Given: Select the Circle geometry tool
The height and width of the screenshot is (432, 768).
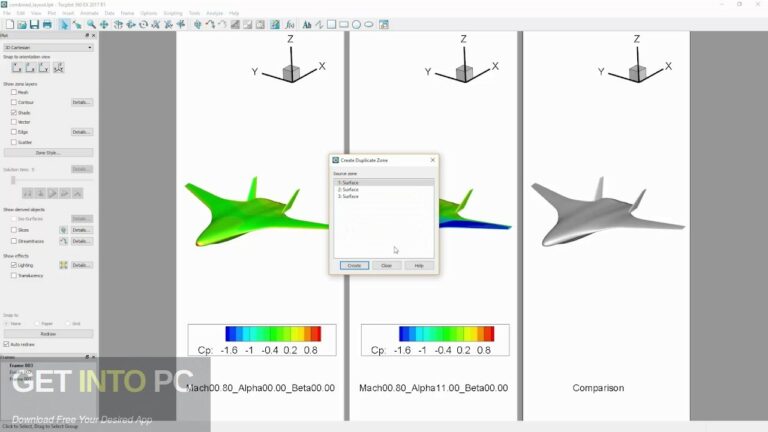Looking at the screenshot, I should pos(356,24).
